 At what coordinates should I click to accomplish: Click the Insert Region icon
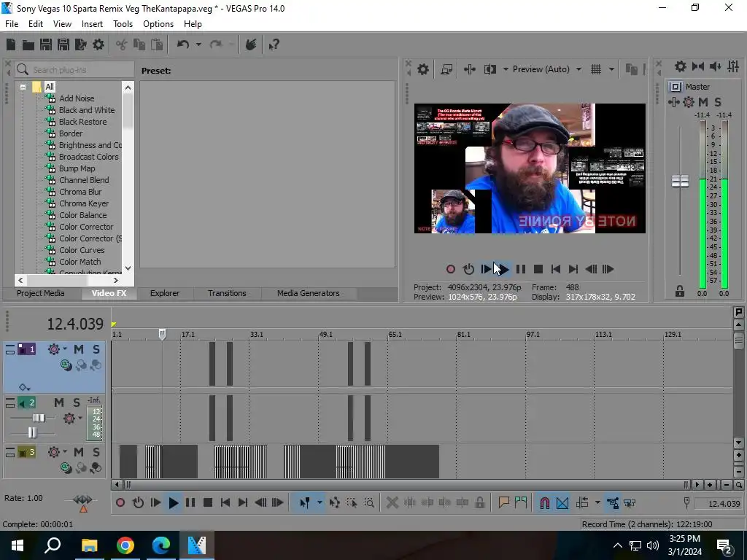click(x=521, y=503)
